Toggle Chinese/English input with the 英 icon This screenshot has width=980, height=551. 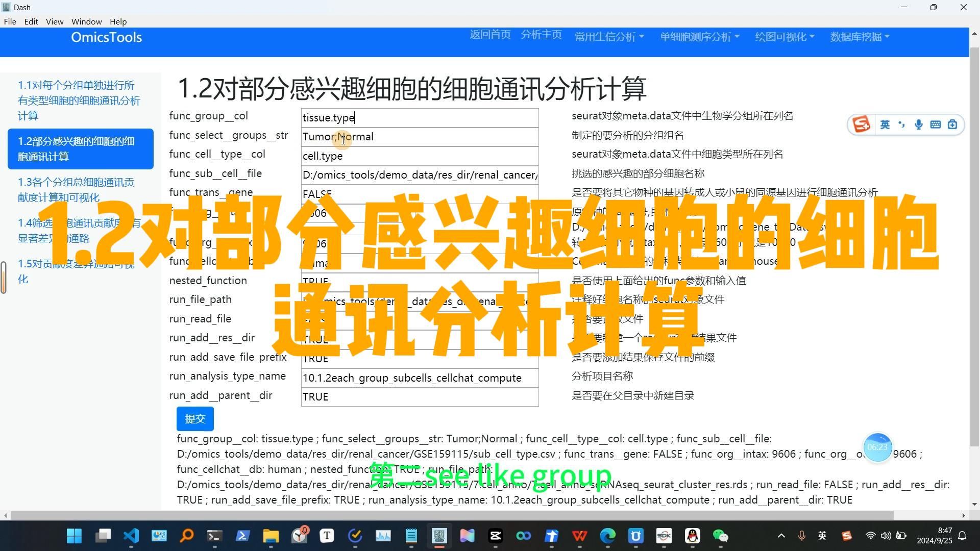click(x=885, y=124)
